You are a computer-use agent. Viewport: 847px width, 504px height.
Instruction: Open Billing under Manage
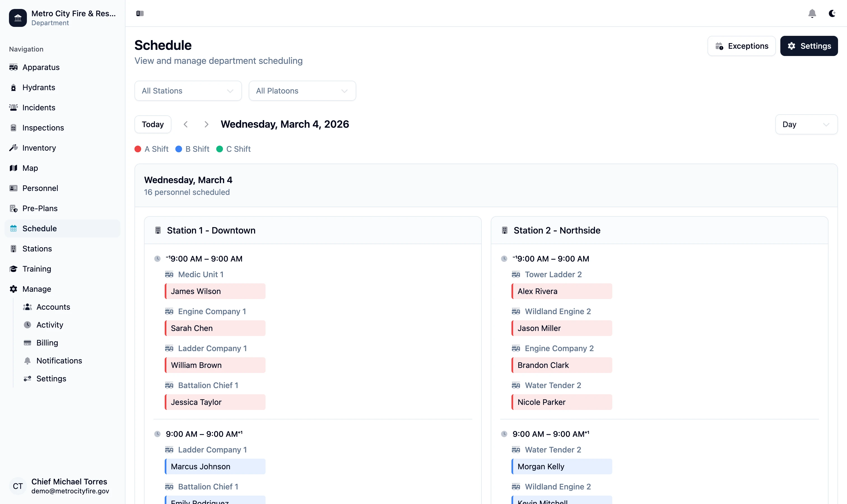point(47,343)
